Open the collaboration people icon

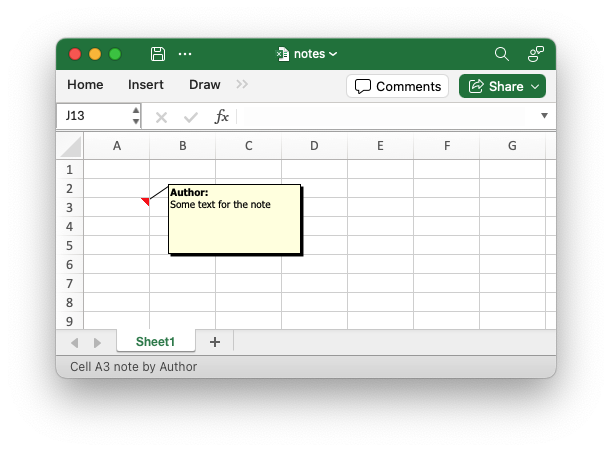(536, 54)
